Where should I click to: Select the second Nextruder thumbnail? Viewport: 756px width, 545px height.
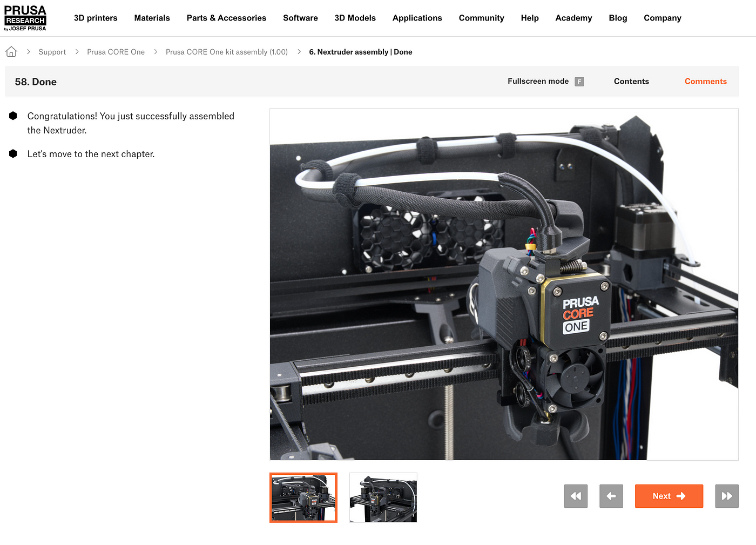pyautogui.click(x=383, y=497)
